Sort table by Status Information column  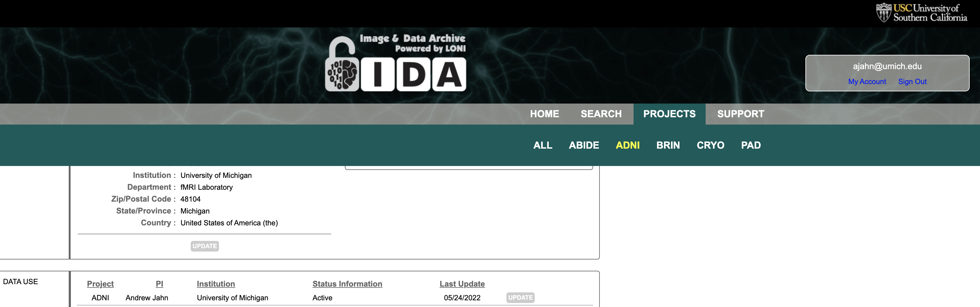[347, 284]
